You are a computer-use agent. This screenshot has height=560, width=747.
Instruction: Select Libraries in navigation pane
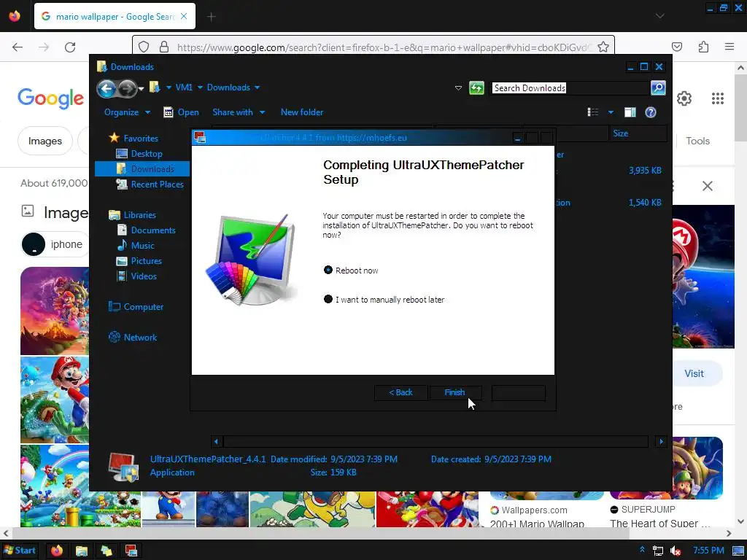pos(133,215)
